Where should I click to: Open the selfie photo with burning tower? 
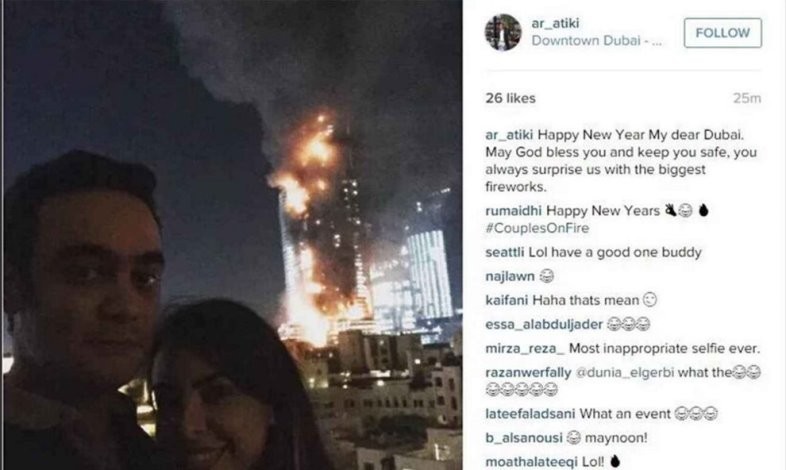tap(233, 235)
